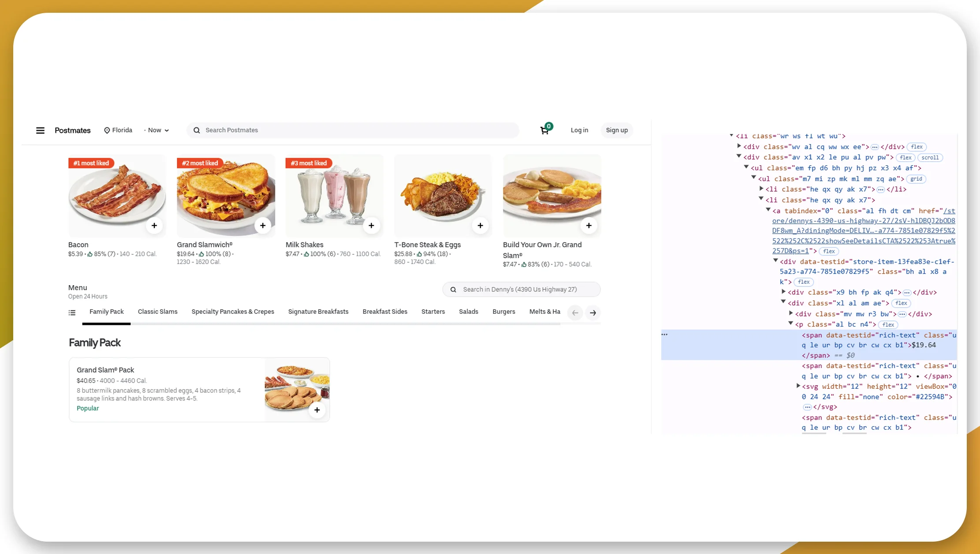The height and width of the screenshot is (554, 980).
Task: Toggle the scroll badge on div class av
Action: (x=930, y=157)
